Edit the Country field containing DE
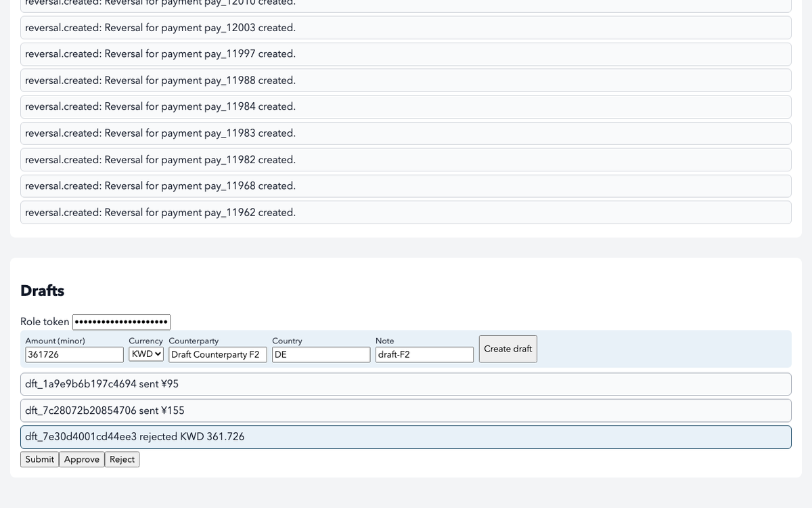 (321, 354)
